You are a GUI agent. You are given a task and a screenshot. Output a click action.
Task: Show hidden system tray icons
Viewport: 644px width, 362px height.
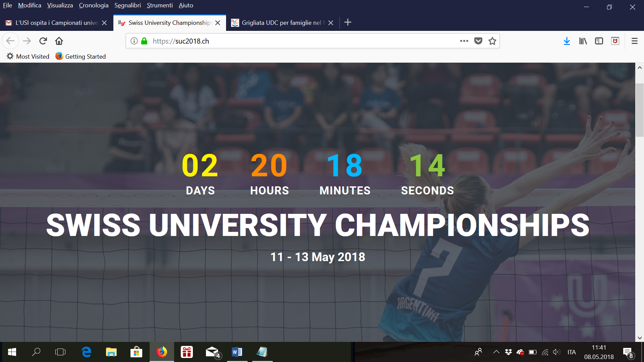496,352
